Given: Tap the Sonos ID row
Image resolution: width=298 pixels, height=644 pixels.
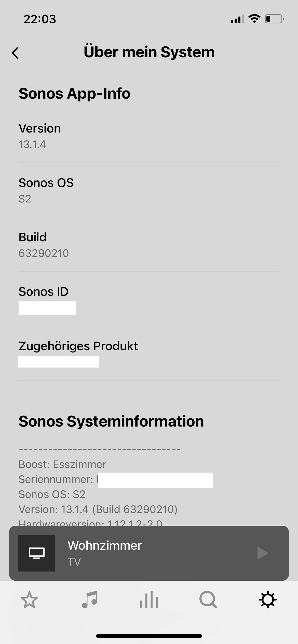Looking at the screenshot, I should [x=149, y=299].
